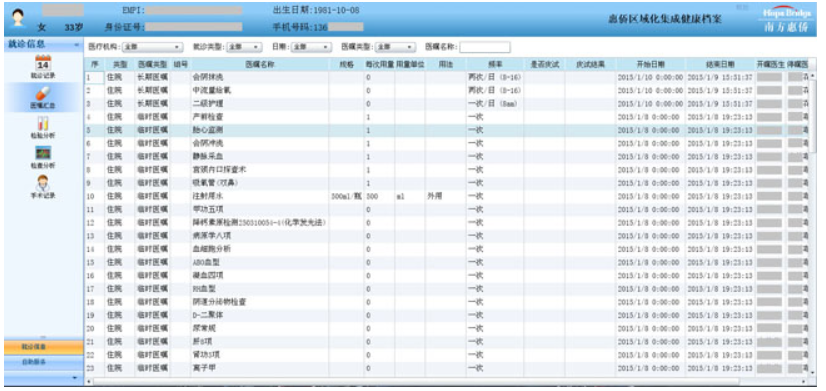Sort by the 规格 column header
Image resolution: width=826 pixels, height=391 pixels.
click(x=346, y=64)
